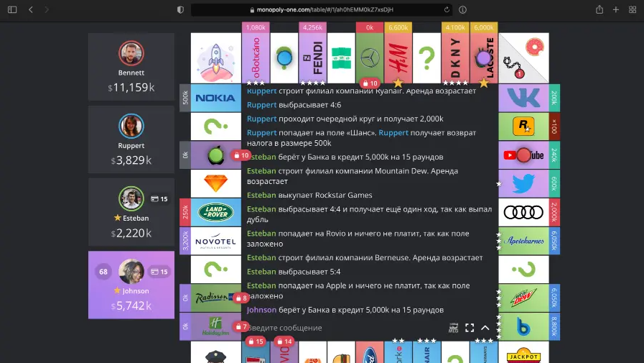Select the Holiday Inn board field
The height and width of the screenshot is (363, 644).
click(x=215, y=326)
